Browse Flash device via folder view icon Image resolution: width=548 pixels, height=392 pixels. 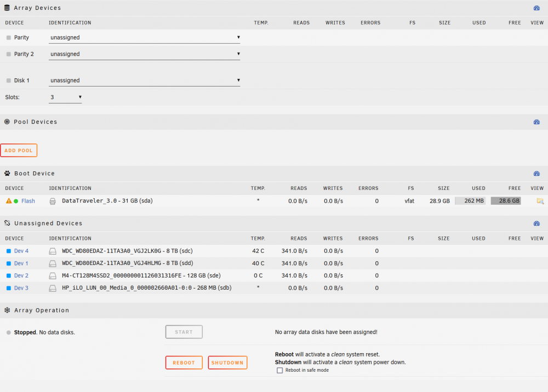click(540, 201)
